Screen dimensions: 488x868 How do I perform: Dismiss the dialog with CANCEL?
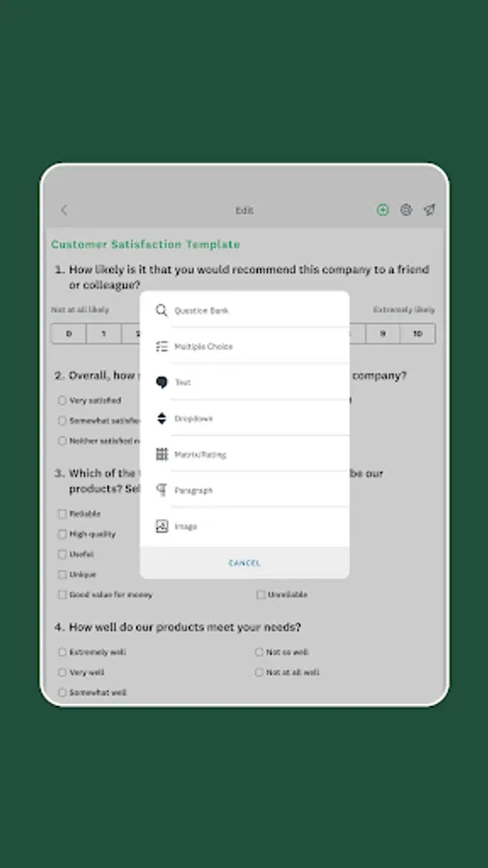[245, 563]
